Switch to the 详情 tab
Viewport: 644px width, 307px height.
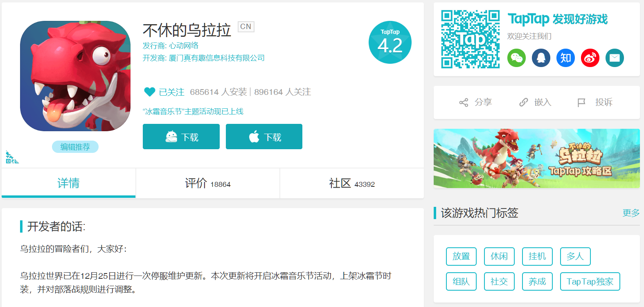coord(68,183)
